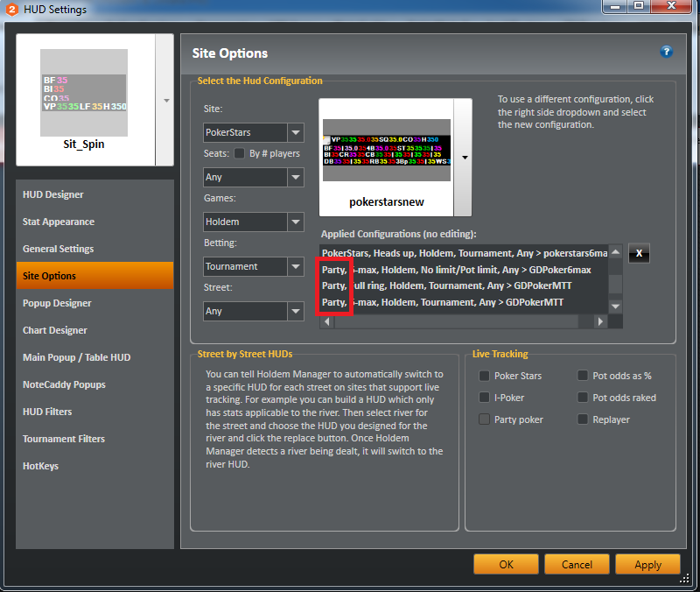Remove applied configuration with X button
700x592 pixels.
tap(639, 253)
